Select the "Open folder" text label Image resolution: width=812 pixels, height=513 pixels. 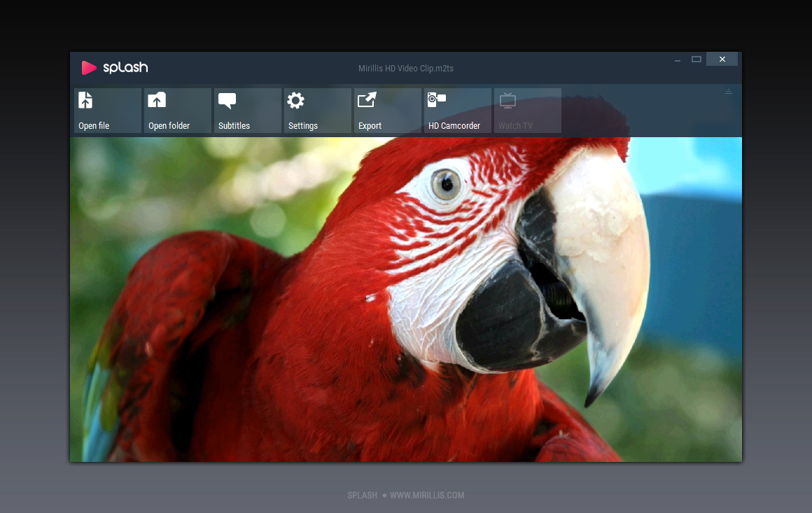tap(169, 126)
